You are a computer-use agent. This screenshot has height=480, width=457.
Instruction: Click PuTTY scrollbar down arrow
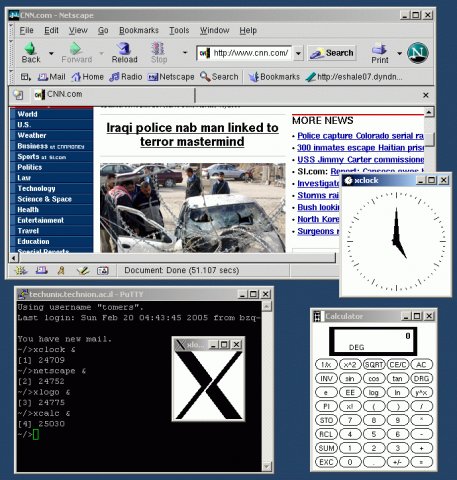[x=267, y=465]
